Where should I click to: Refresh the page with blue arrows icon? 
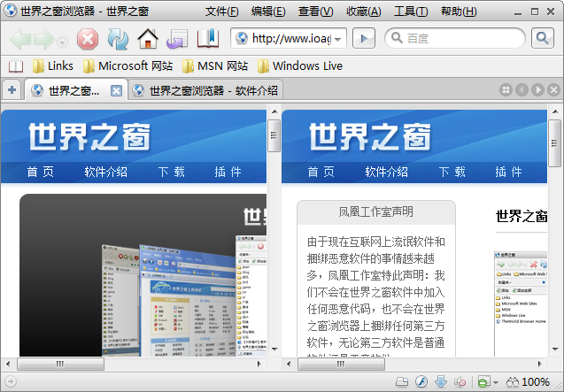118,39
